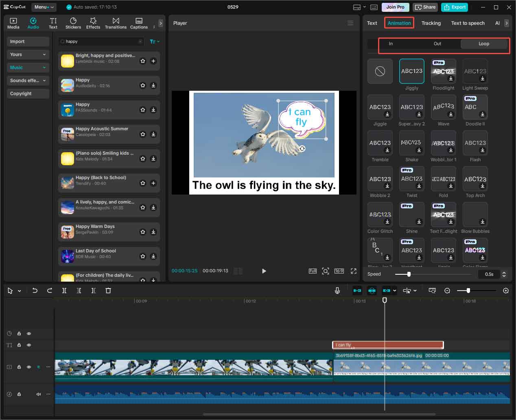Activate the split tool in the timeline toolbar

coord(64,291)
